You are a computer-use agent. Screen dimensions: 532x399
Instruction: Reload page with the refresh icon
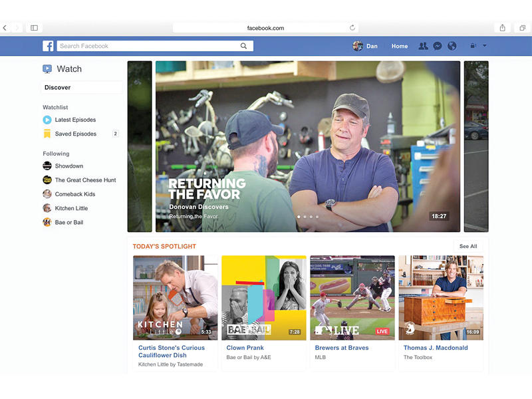pos(352,28)
